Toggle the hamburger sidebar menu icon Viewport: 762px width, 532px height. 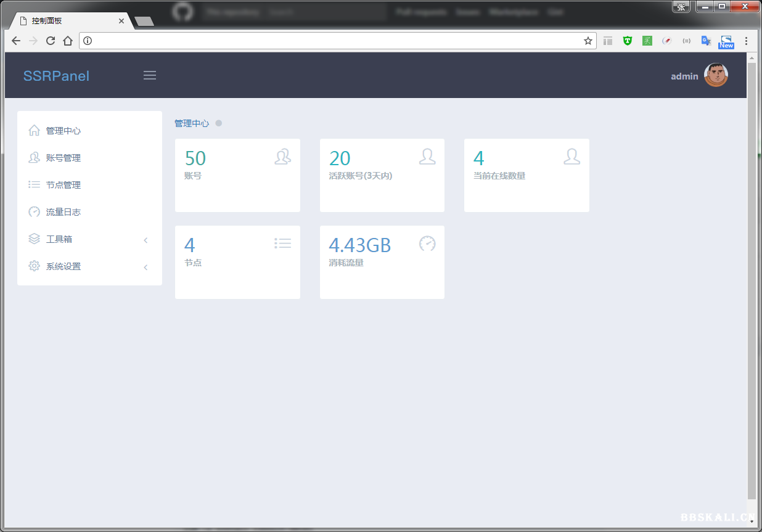pos(150,75)
